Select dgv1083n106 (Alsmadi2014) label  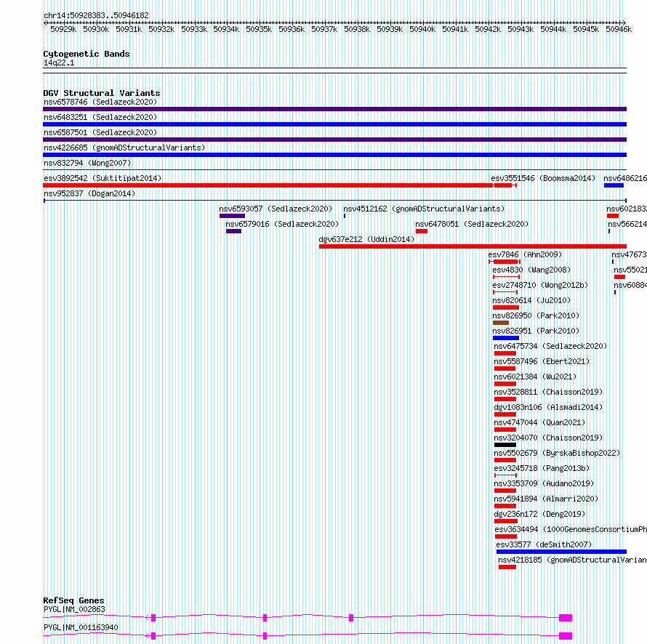[x=548, y=407]
